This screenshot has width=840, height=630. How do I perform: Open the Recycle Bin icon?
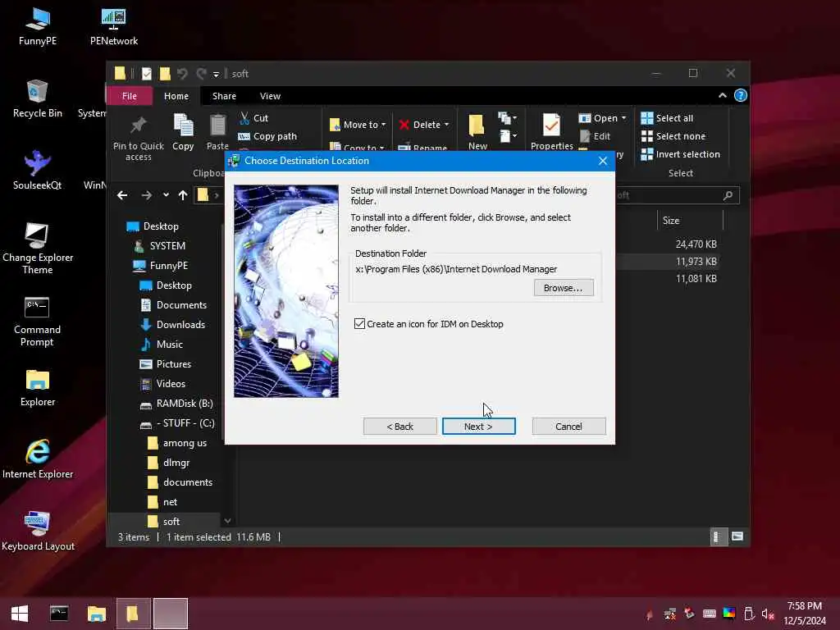[38, 98]
